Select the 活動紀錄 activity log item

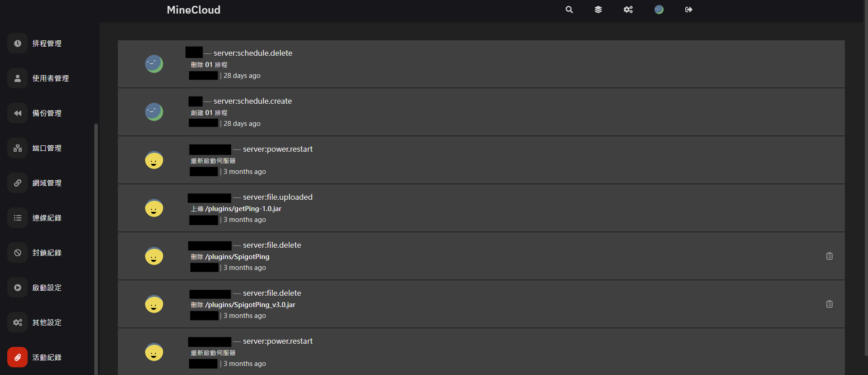[x=47, y=357]
